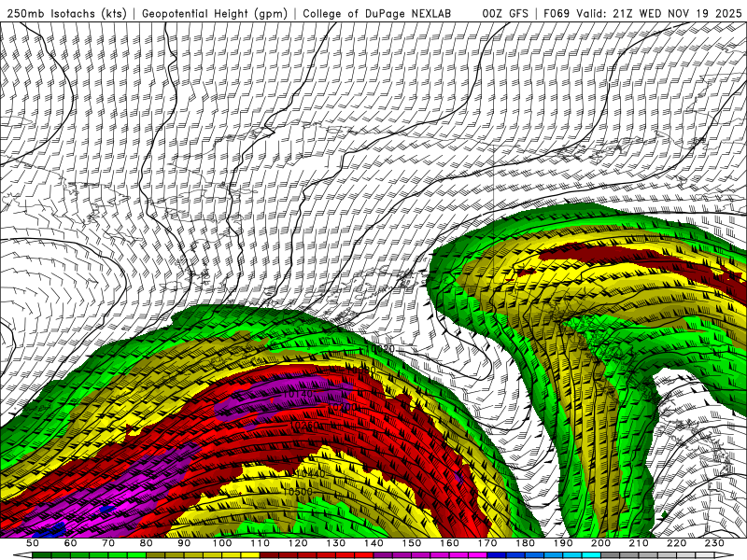Click the 100 label on the legend
The image size is (747, 560).
coord(222,543)
